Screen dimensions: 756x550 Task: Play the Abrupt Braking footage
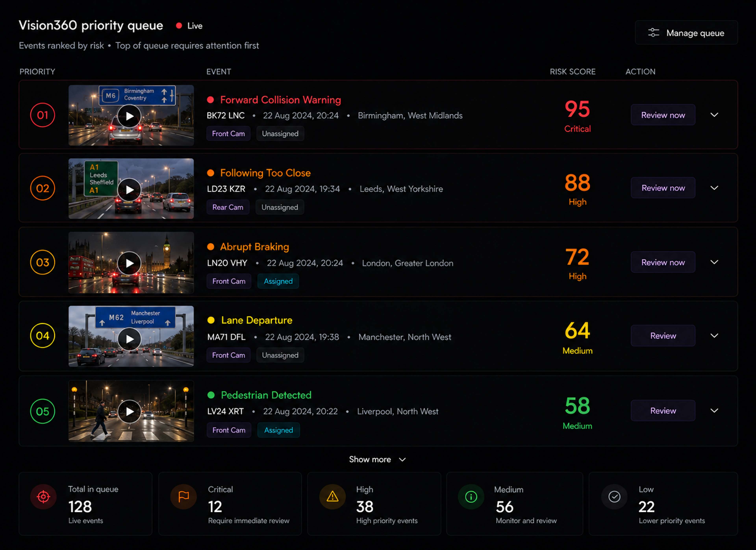point(129,263)
